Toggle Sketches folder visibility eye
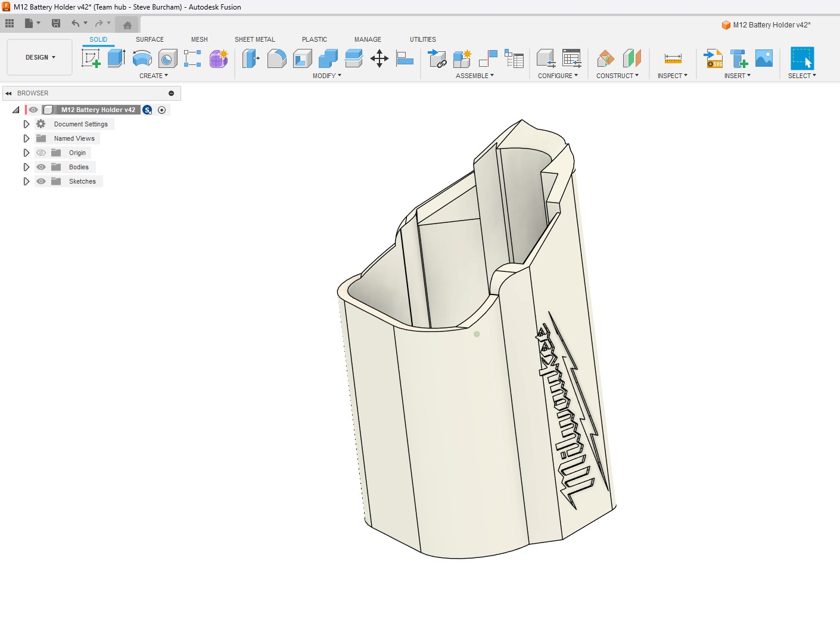Screen dimensions: 840x626 pyautogui.click(x=41, y=181)
